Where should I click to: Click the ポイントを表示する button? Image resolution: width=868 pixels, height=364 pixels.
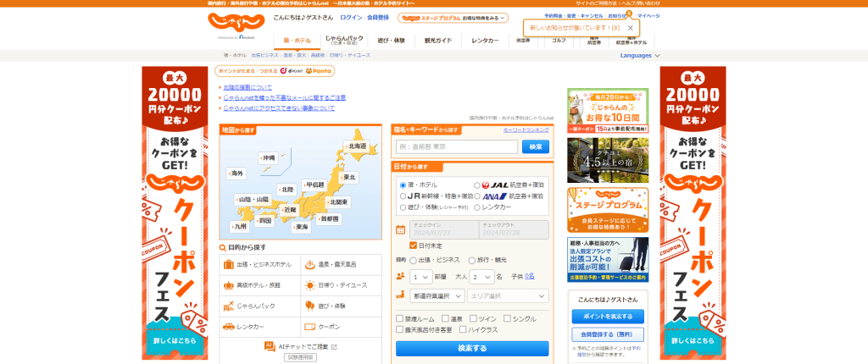(608, 317)
